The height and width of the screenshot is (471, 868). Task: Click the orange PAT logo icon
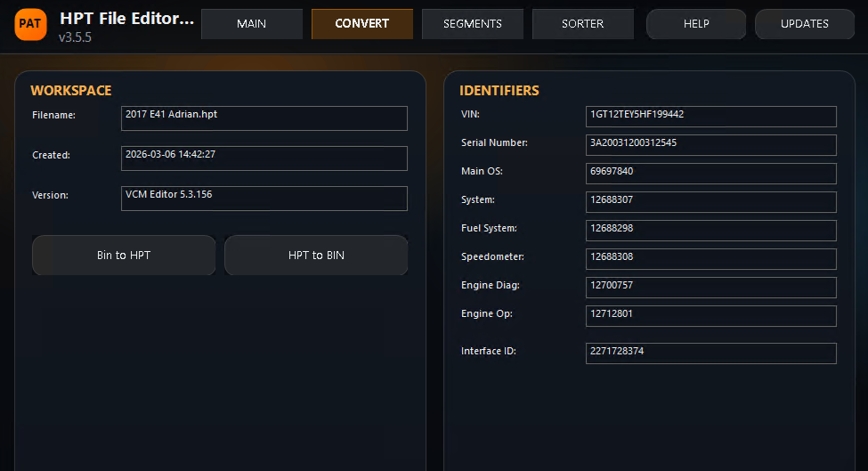(31, 24)
